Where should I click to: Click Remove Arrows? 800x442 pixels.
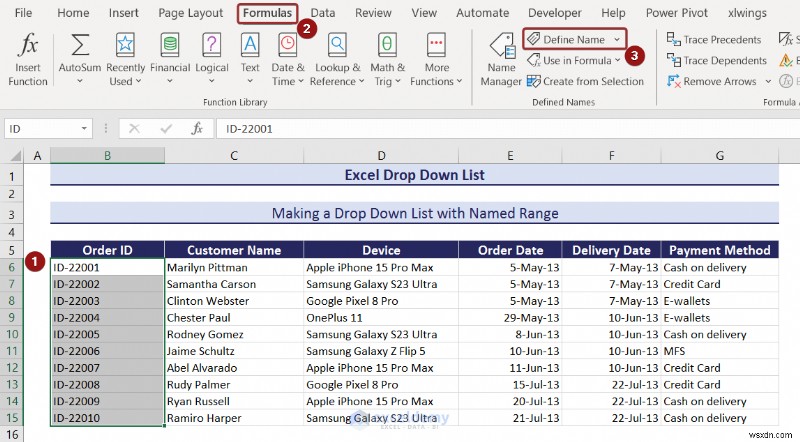click(712, 81)
